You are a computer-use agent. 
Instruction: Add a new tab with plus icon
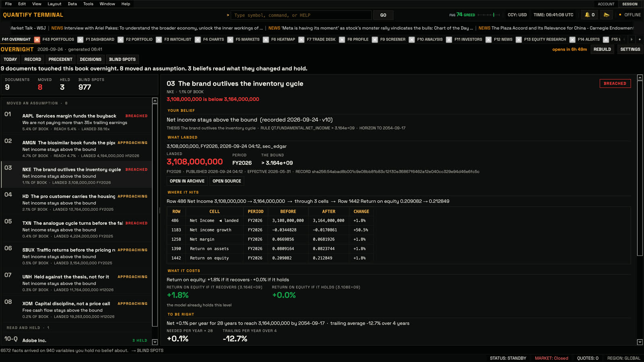tap(640, 39)
